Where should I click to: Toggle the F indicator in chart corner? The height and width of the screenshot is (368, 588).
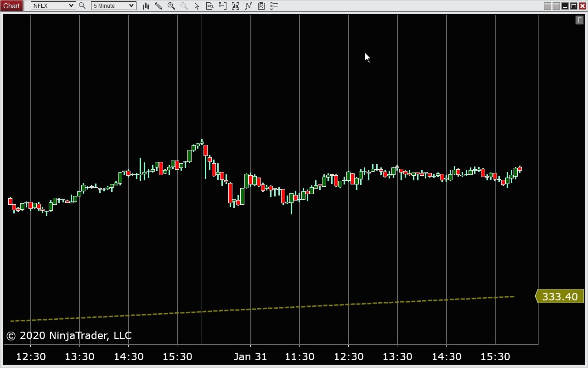(579, 20)
